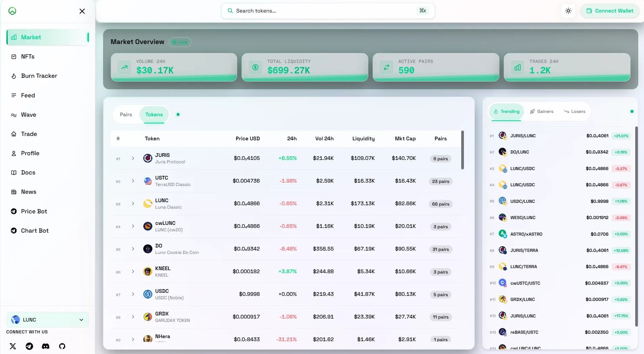Expand the KNEEL token row chevron
Viewport: 644px width, 354px height.
[x=133, y=272]
